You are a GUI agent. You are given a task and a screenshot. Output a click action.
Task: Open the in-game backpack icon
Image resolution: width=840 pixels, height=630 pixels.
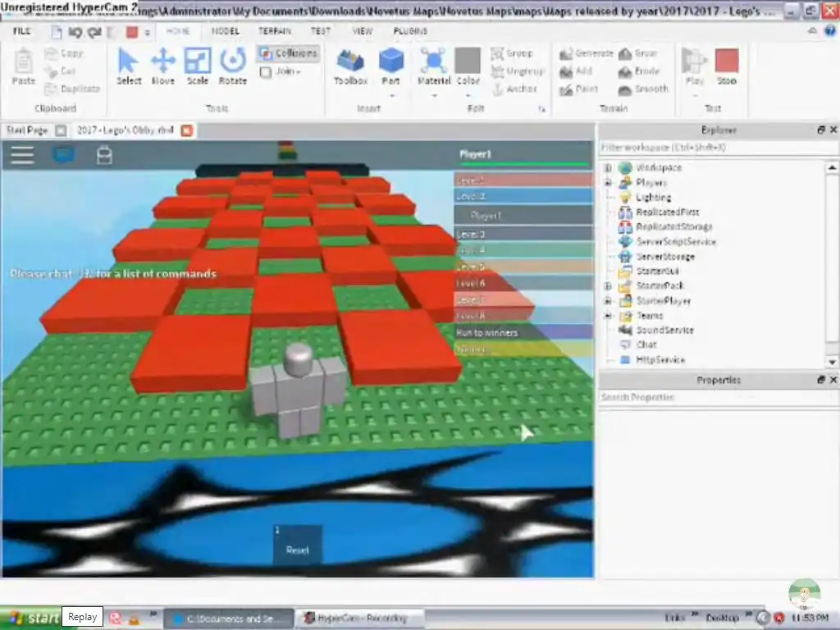(104, 155)
